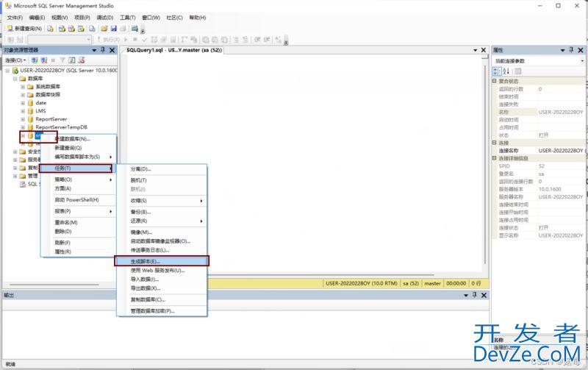
Task: Select 任务(T) in the context menu
Action: 76,168
